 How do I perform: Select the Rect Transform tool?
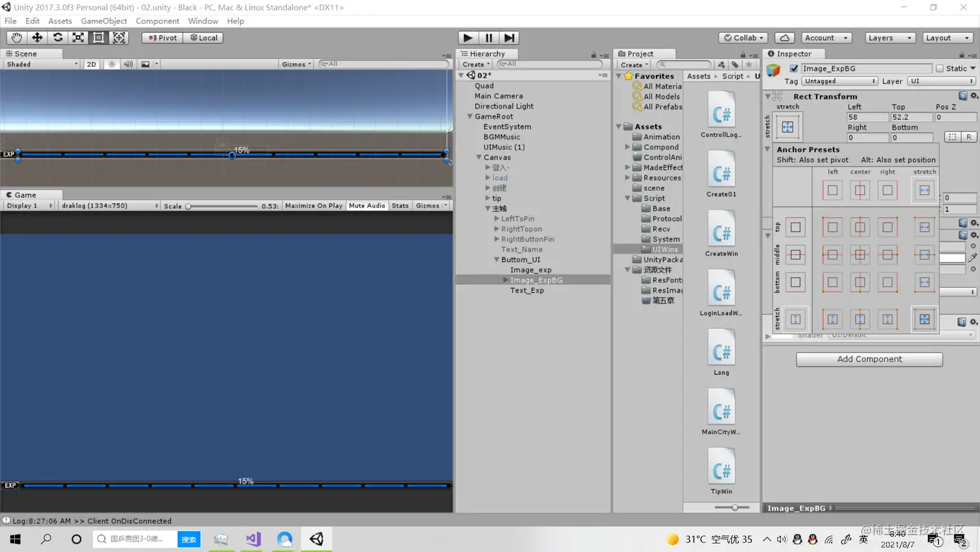click(99, 38)
